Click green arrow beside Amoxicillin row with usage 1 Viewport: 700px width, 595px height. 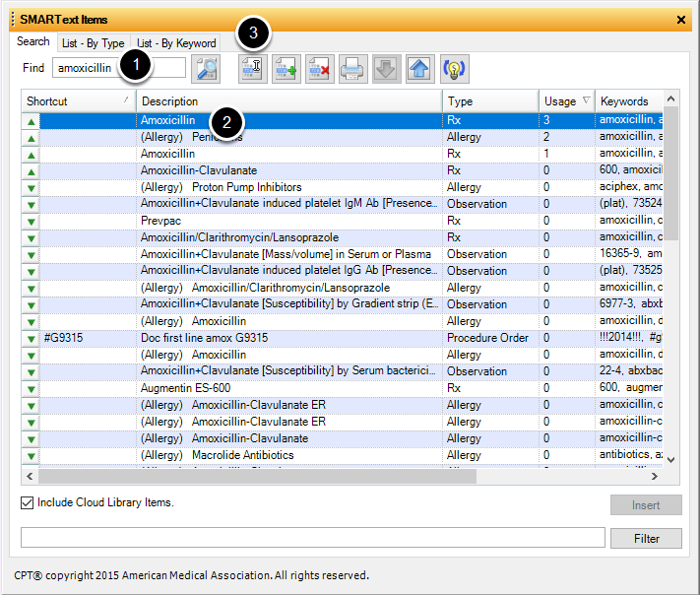click(32, 155)
